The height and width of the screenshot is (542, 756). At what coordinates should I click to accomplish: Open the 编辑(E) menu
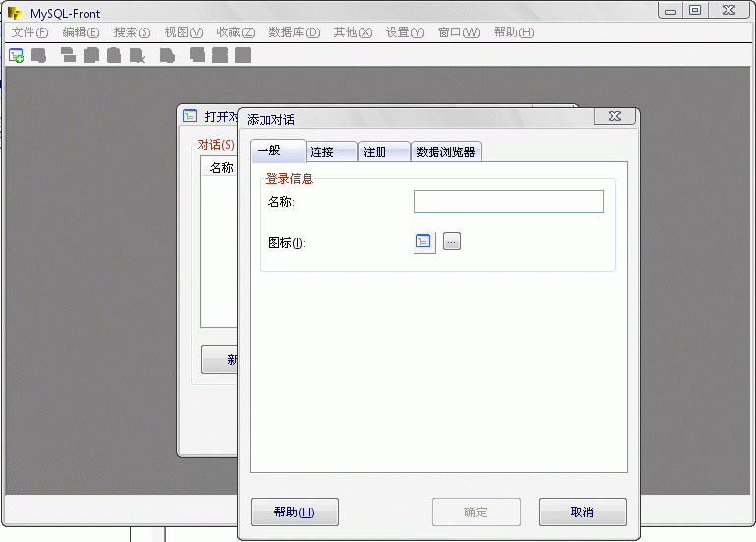pyautogui.click(x=81, y=32)
